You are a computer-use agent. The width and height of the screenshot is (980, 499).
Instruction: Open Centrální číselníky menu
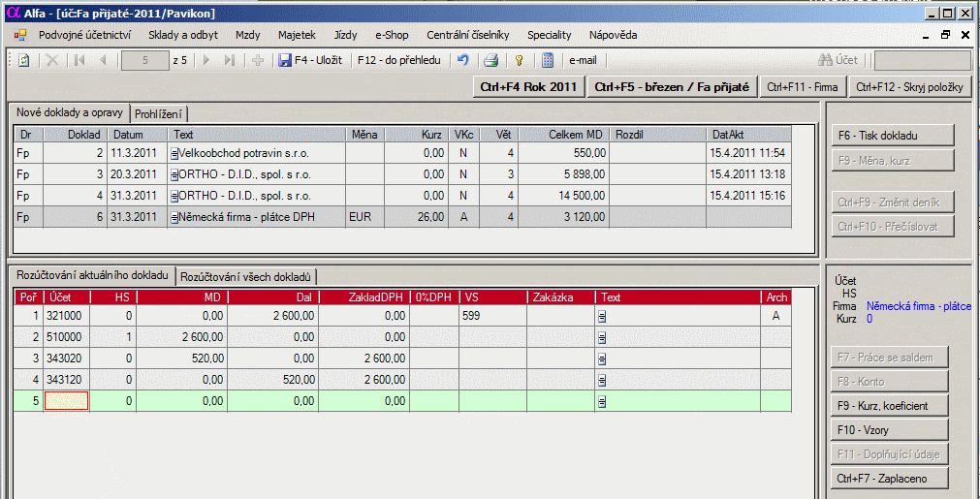[468, 35]
